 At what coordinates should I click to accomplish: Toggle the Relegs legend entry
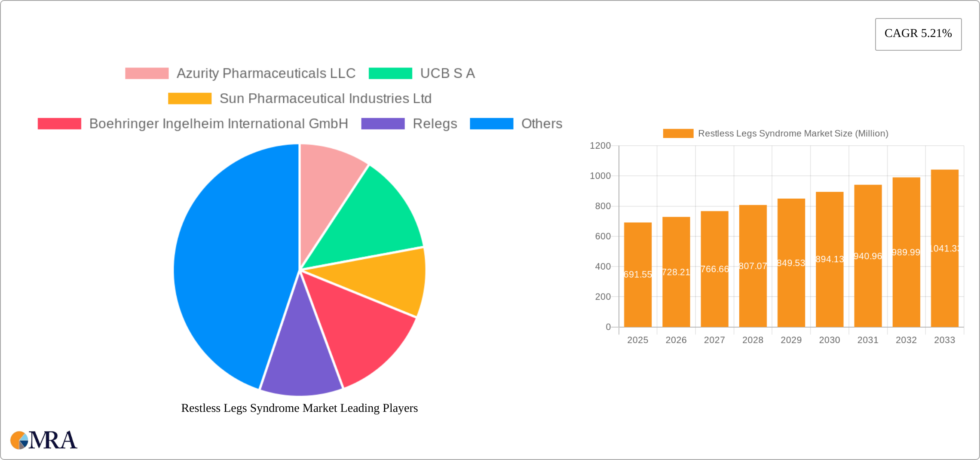click(x=435, y=124)
